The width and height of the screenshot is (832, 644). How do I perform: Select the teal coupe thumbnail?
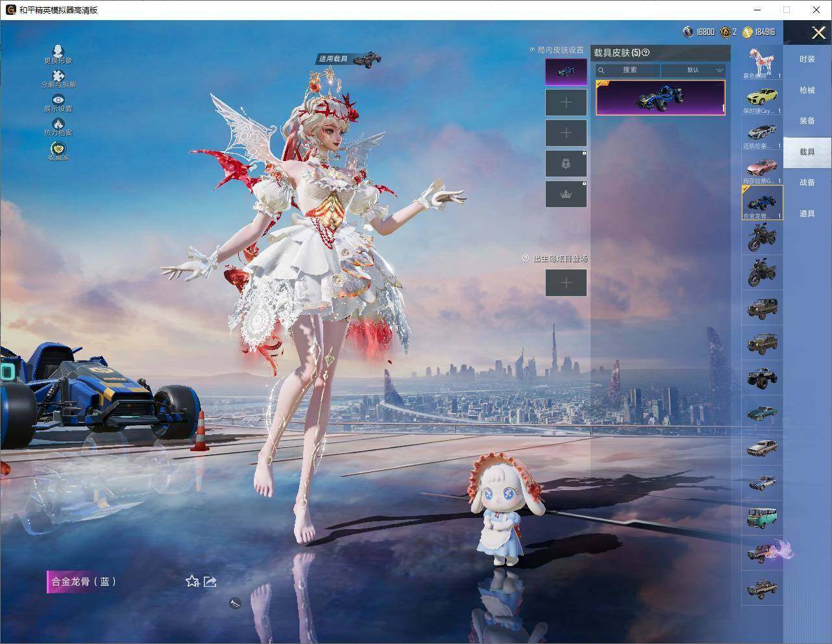point(762,413)
